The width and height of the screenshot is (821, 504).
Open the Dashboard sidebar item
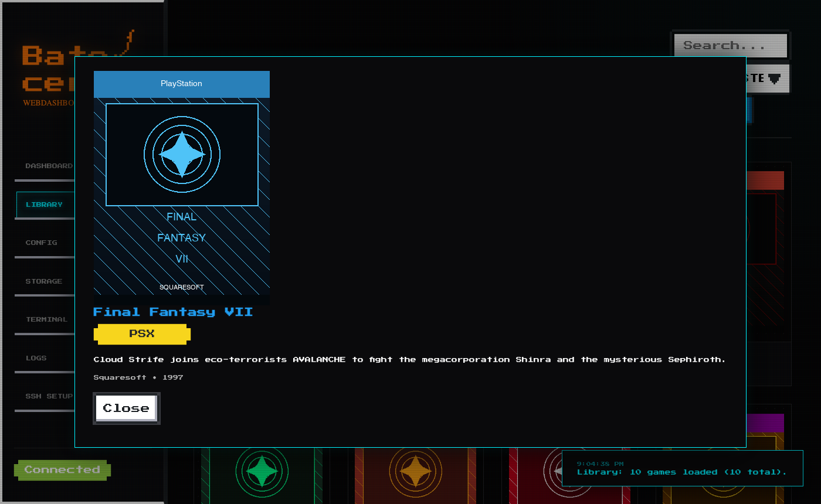45,166
